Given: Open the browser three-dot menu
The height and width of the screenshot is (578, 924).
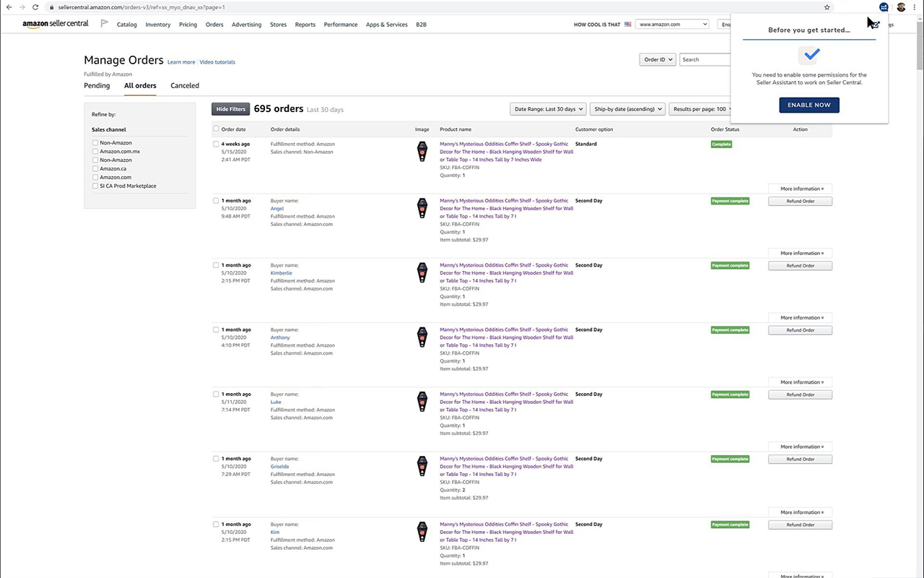Looking at the screenshot, I should [x=915, y=7].
